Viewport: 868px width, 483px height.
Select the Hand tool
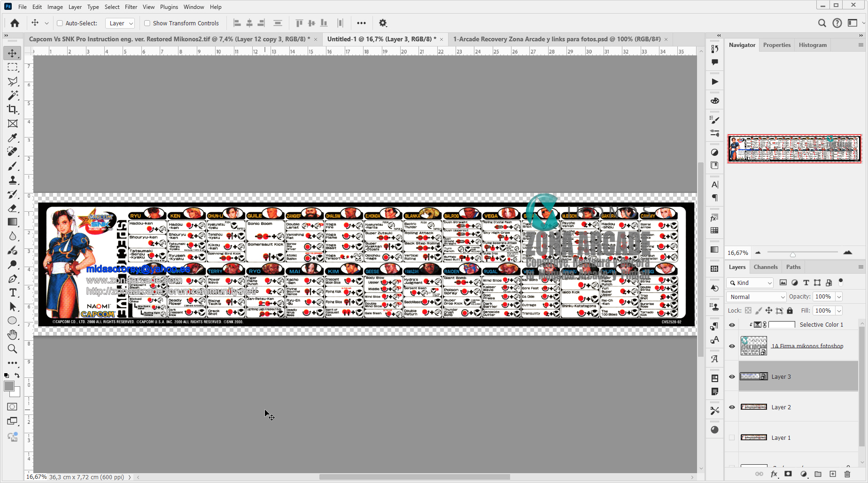coord(13,335)
